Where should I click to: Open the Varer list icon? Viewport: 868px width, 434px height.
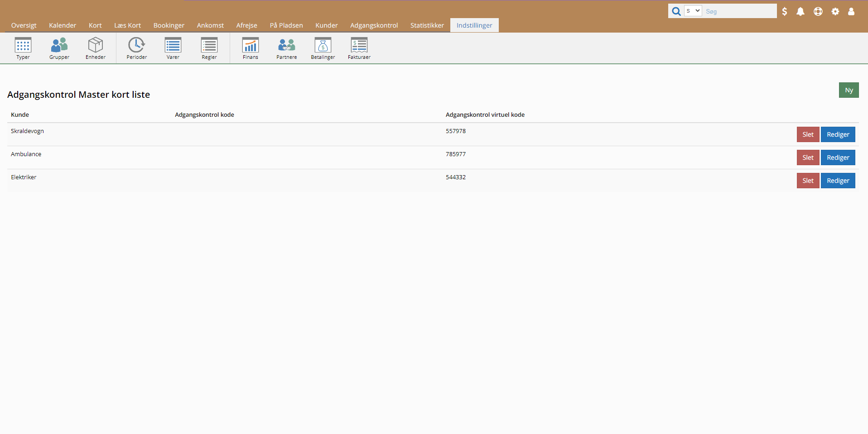click(173, 46)
